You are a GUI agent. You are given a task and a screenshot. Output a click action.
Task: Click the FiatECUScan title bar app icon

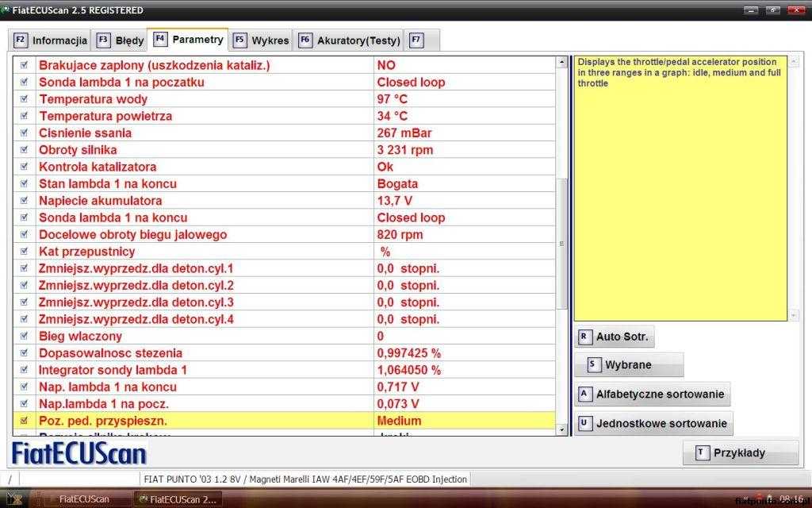pos(6,10)
